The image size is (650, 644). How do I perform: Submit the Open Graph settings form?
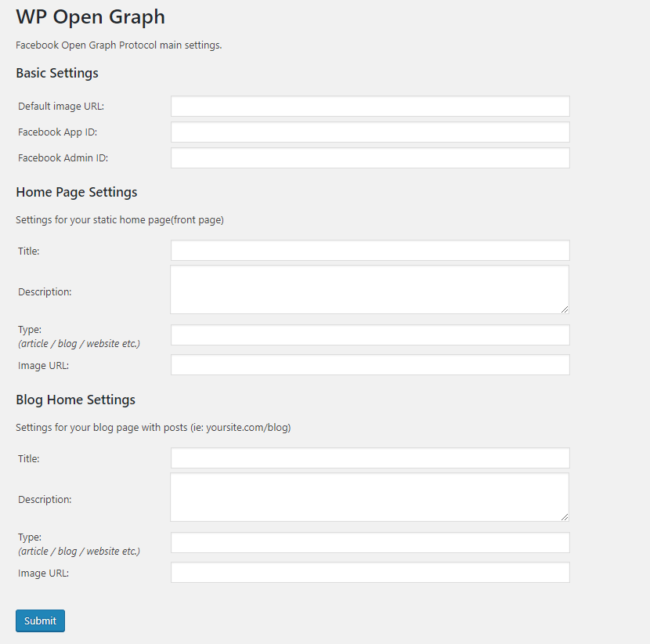pyautogui.click(x=40, y=620)
